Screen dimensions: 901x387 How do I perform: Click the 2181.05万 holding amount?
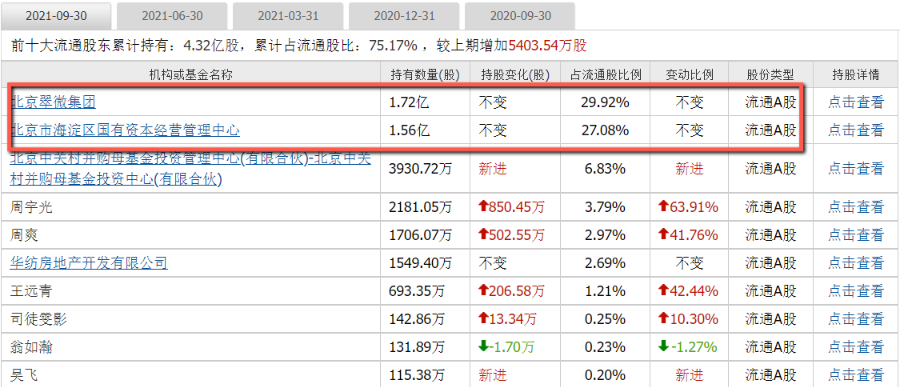(421, 207)
